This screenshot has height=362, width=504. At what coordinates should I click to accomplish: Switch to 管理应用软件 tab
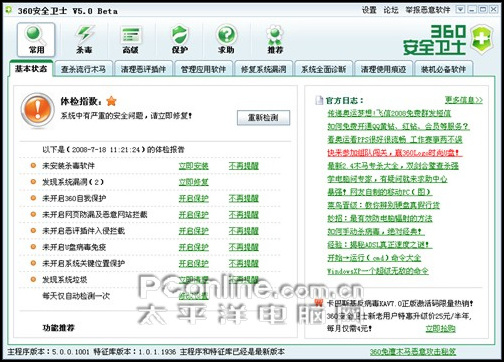pyautogui.click(x=203, y=69)
